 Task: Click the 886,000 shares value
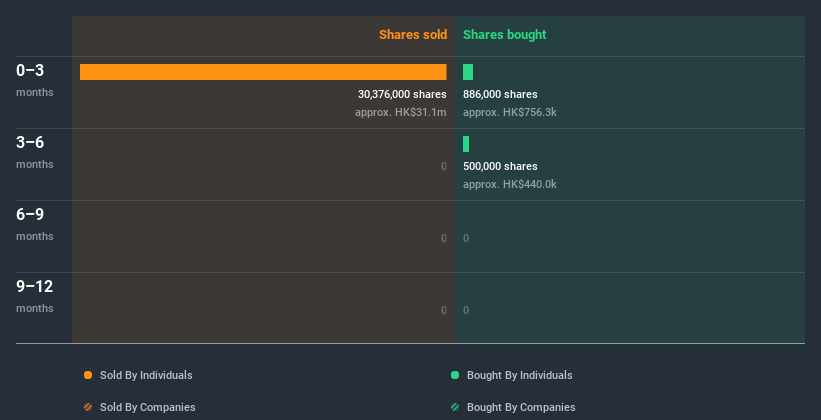point(500,94)
